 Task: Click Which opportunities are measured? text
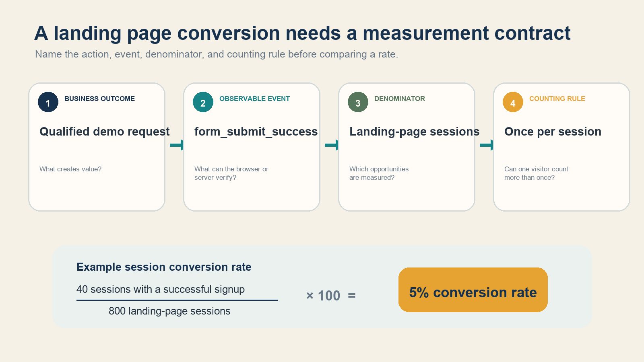(x=379, y=173)
